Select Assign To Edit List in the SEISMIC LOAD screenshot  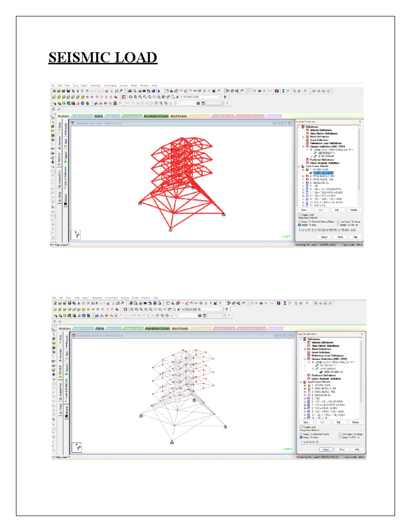click(x=338, y=225)
